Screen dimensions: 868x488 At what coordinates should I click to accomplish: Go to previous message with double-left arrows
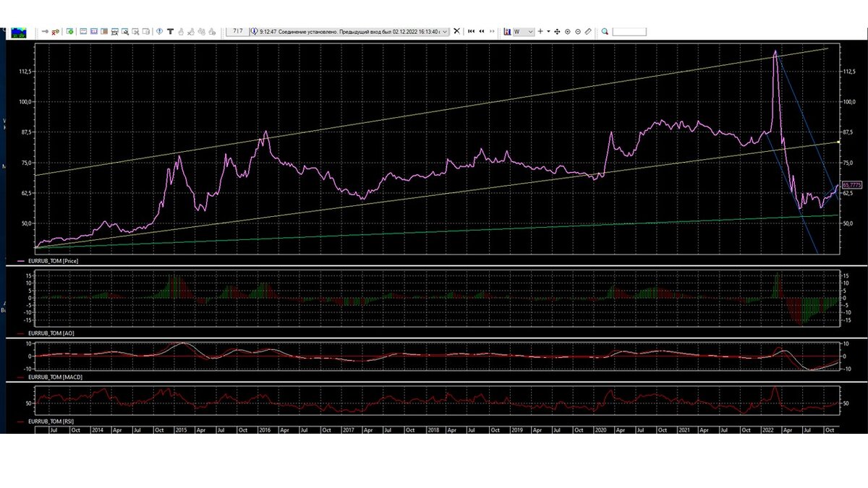point(482,31)
